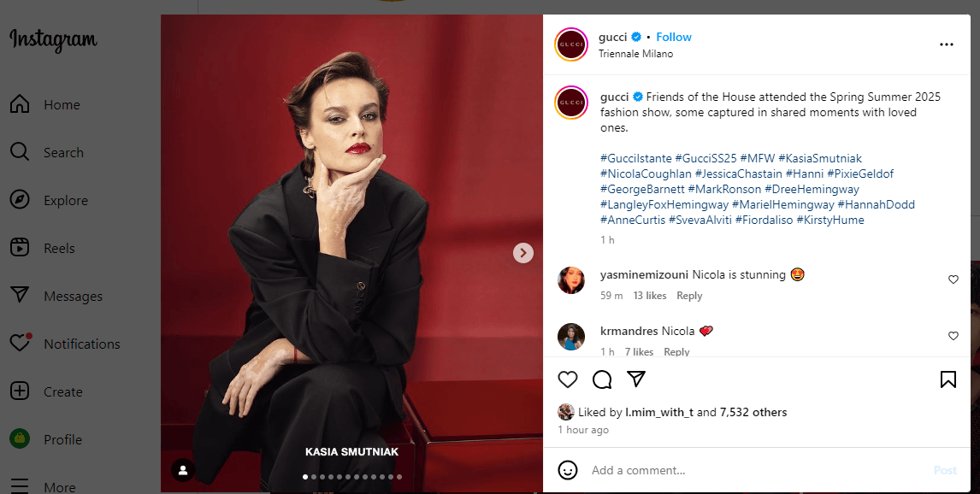Open post options via three dots

click(947, 44)
